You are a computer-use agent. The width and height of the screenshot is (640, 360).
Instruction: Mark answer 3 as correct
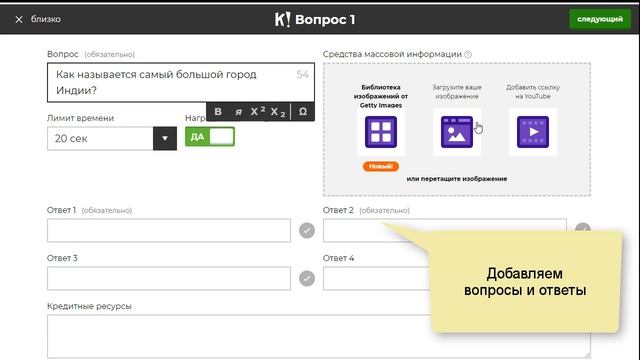[x=307, y=278]
